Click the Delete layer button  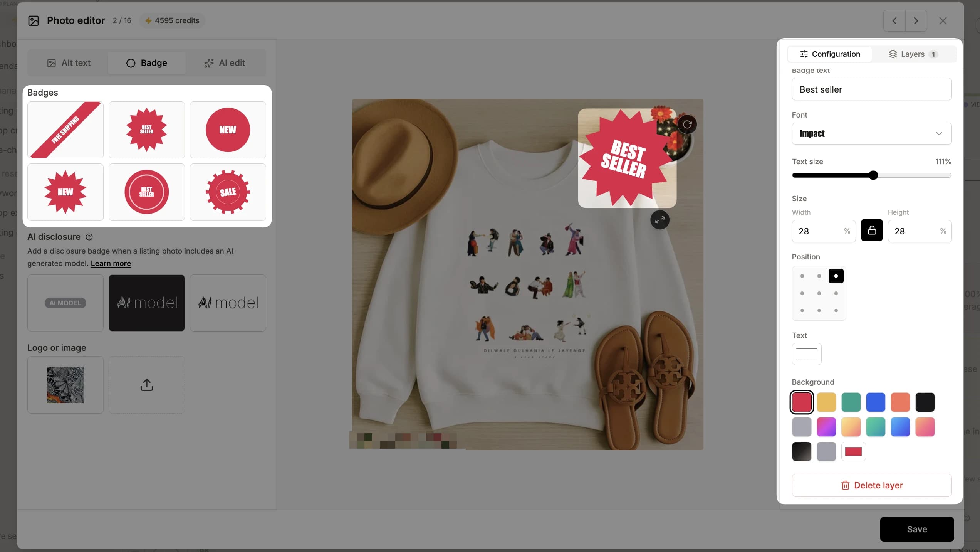tap(871, 485)
